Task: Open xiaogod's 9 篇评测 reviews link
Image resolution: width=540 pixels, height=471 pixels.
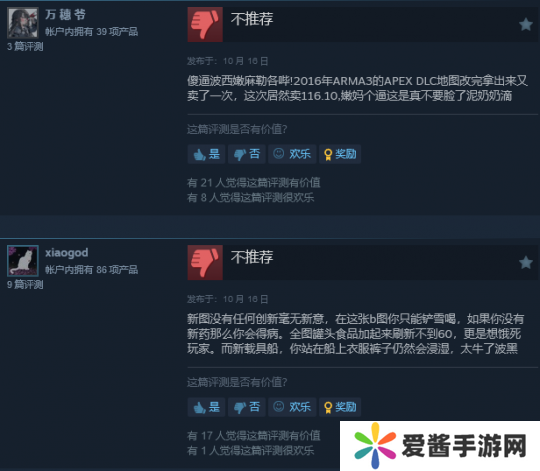Action: coord(25,284)
